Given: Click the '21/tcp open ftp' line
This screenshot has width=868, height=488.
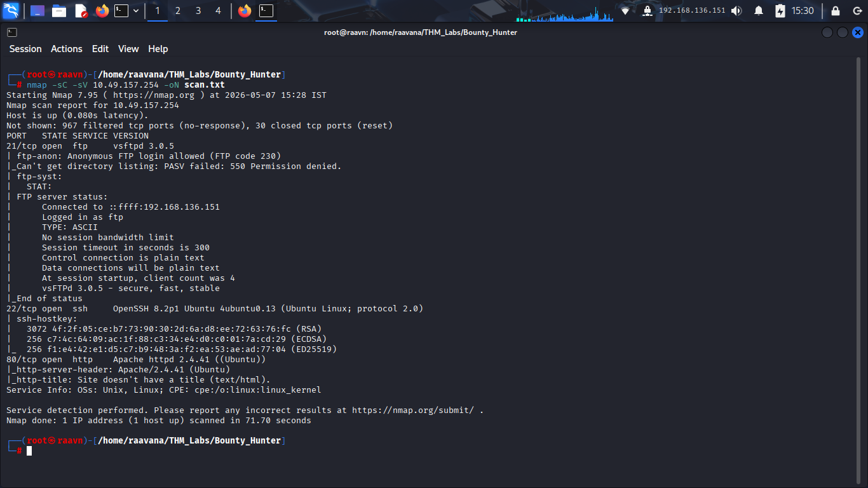Looking at the screenshot, I should pos(90,146).
